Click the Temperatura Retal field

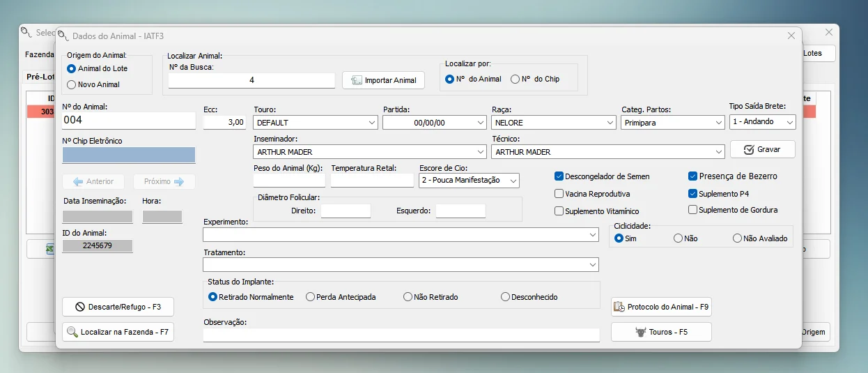pyautogui.click(x=372, y=180)
